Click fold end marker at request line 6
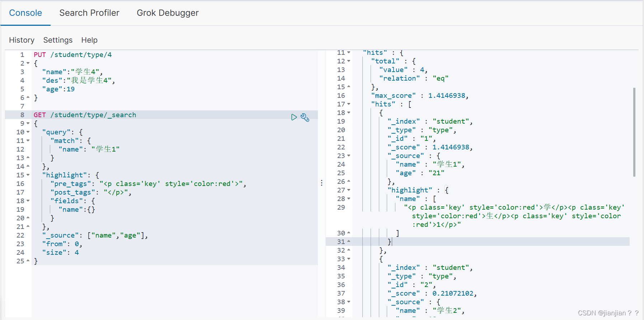Image resolution: width=644 pixels, height=320 pixels. (28, 98)
